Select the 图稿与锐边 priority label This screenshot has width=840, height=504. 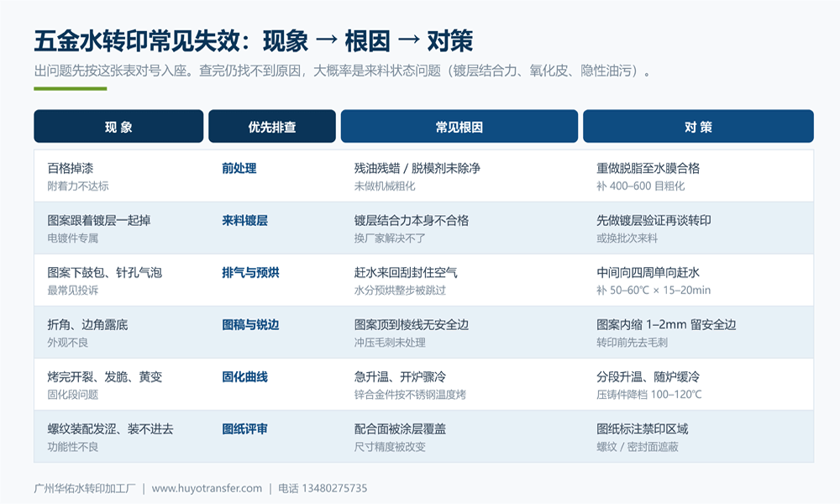pos(250,324)
